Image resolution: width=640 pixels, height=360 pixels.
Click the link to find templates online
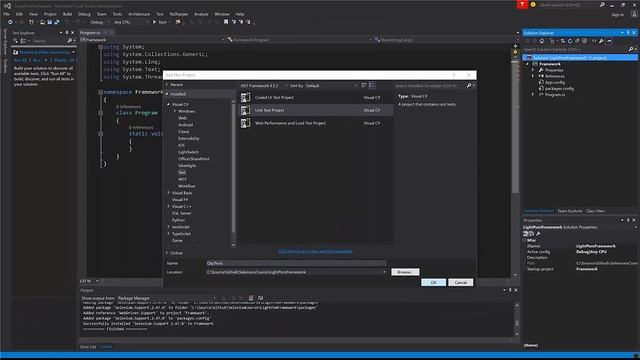pyautogui.click(x=315, y=251)
